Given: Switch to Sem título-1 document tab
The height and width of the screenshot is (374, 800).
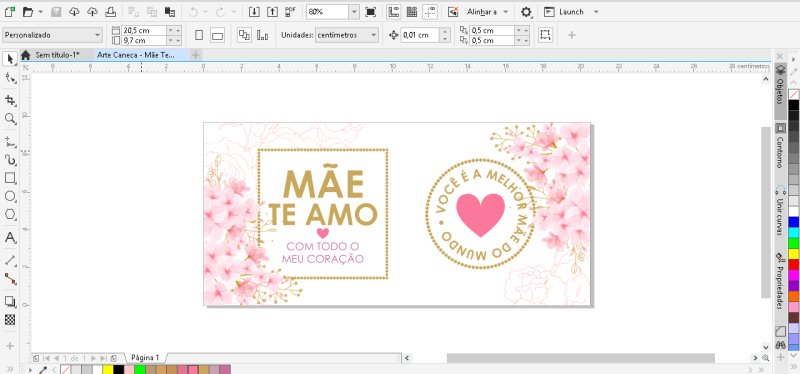Looking at the screenshot, I should coord(57,55).
